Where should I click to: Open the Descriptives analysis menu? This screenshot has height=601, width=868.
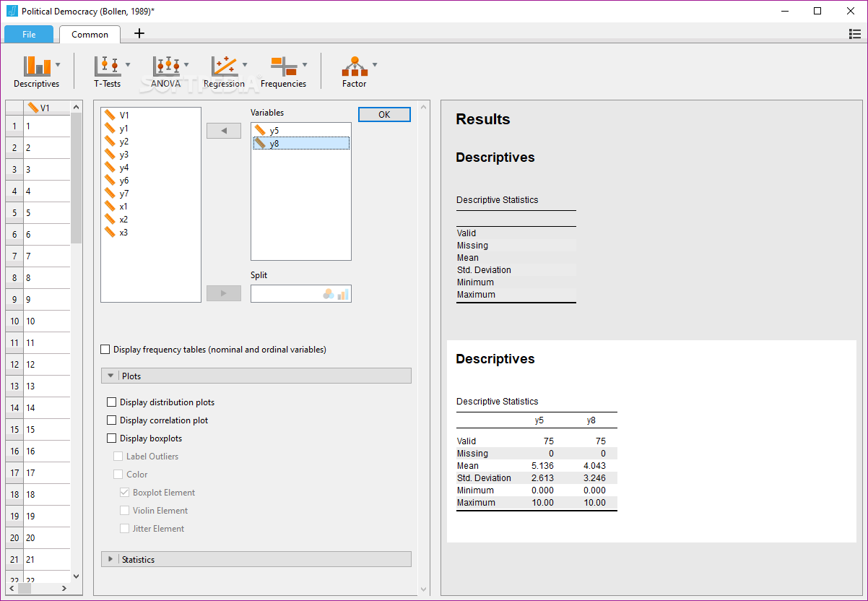[37, 72]
